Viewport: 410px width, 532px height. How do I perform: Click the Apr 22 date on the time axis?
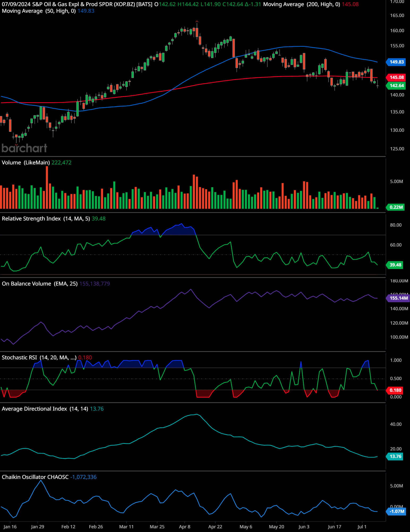pyautogui.click(x=215, y=527)
